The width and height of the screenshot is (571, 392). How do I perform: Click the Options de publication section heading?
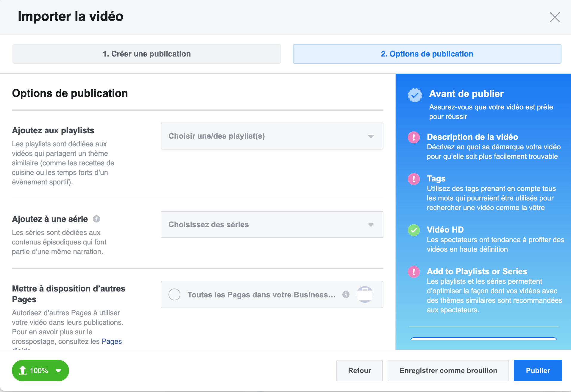tap(70, 93)
